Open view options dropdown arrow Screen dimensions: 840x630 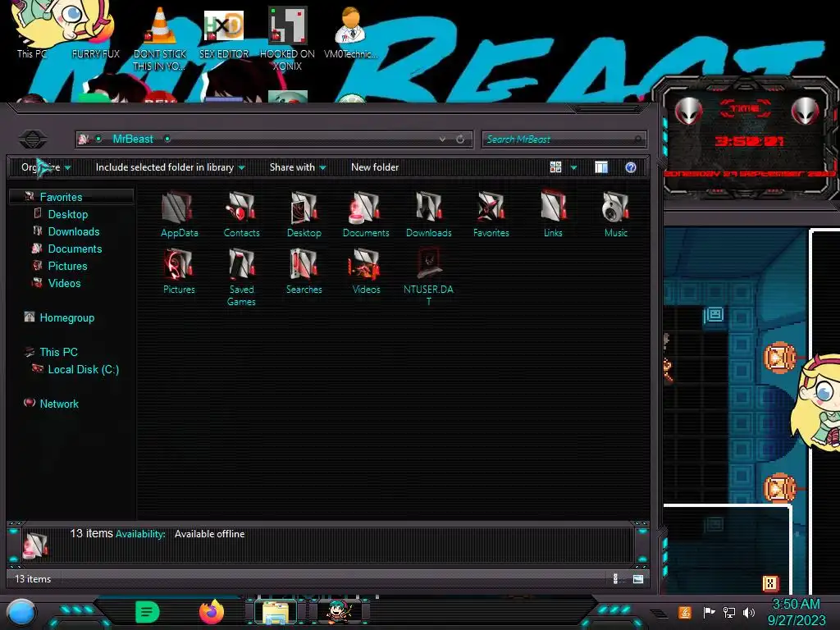click(x=573, y=167)
